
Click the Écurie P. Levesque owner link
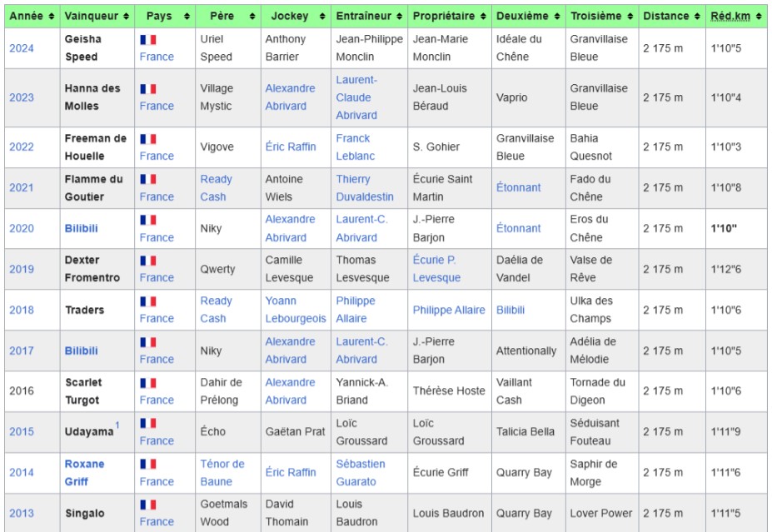(x=436, y=269)
